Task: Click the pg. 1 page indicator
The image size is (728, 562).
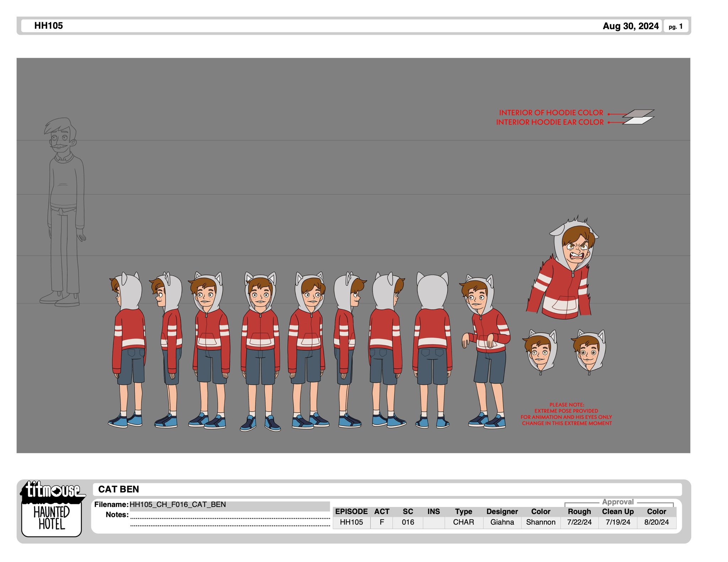Action: coord(675,27)
